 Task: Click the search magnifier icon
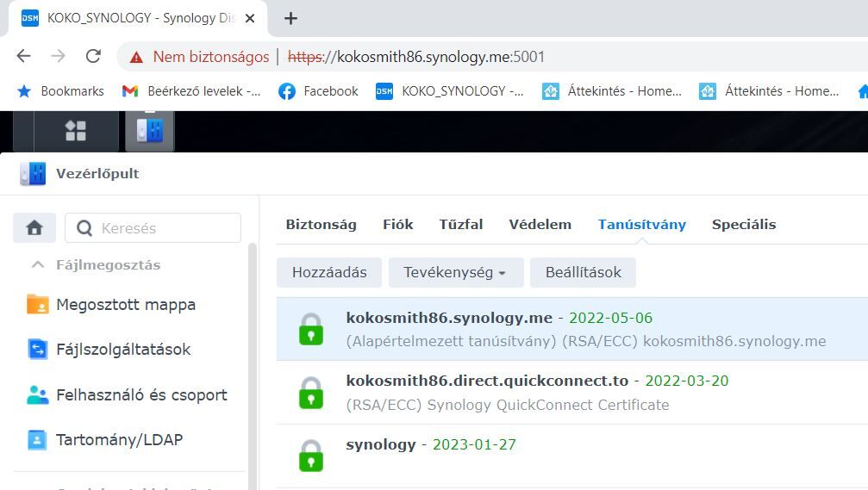[x=84, y=228]
